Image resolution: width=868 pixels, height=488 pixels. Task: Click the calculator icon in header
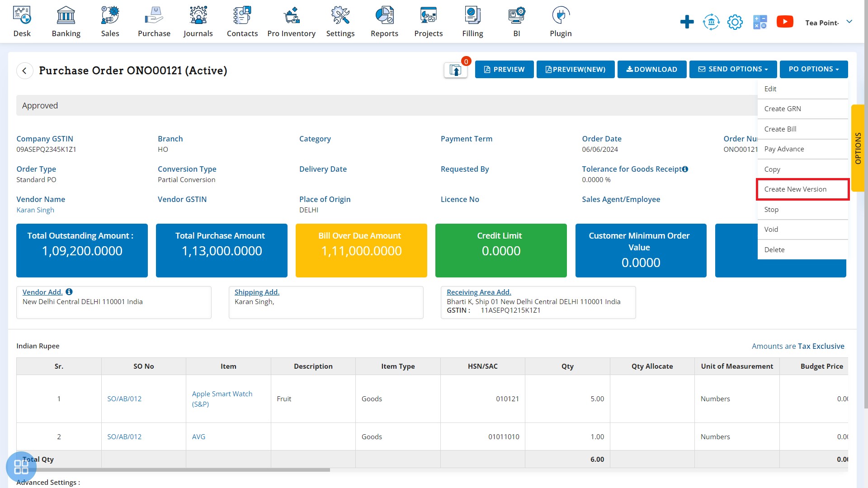click(x=760, y=22)
